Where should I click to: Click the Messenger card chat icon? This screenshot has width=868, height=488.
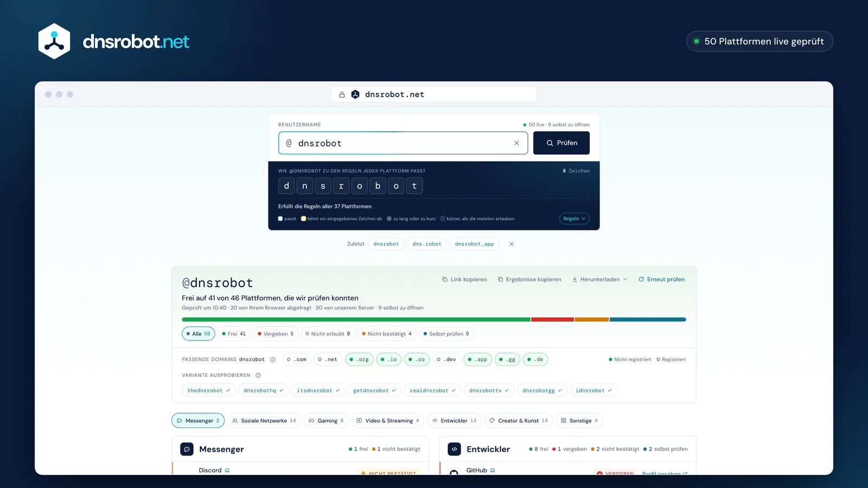tap(187, 449)
